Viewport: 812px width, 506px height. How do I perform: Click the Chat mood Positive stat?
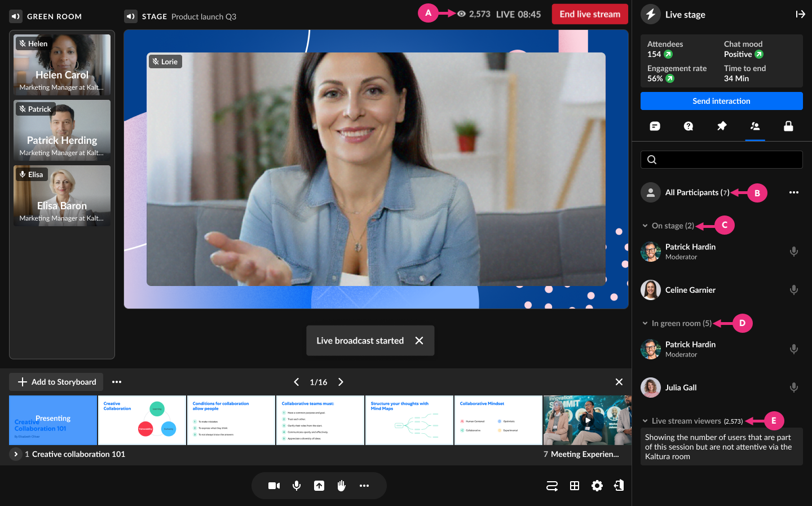click(743, 49)
